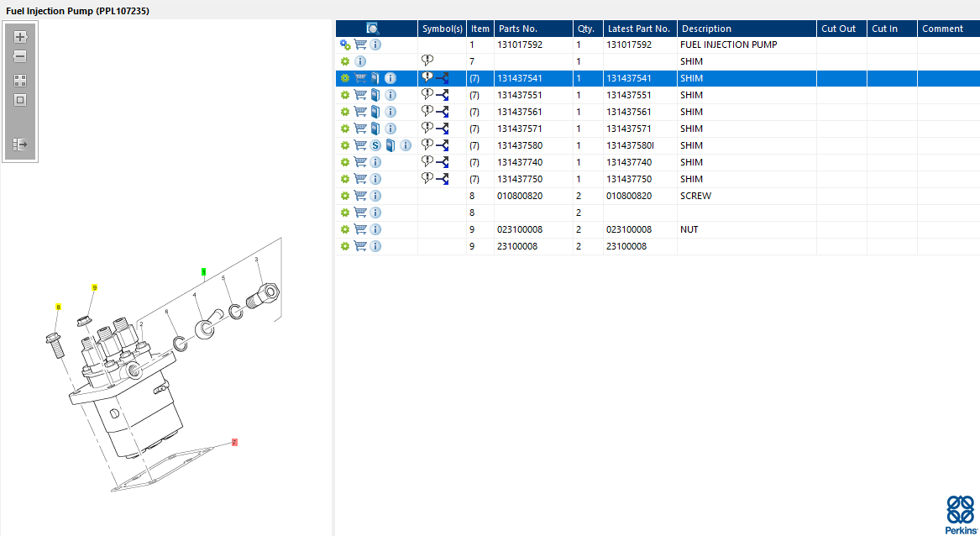Screen dimensions: 980x536
Task: Zoom in on the parts diagram
Action: tap(20, 37)
